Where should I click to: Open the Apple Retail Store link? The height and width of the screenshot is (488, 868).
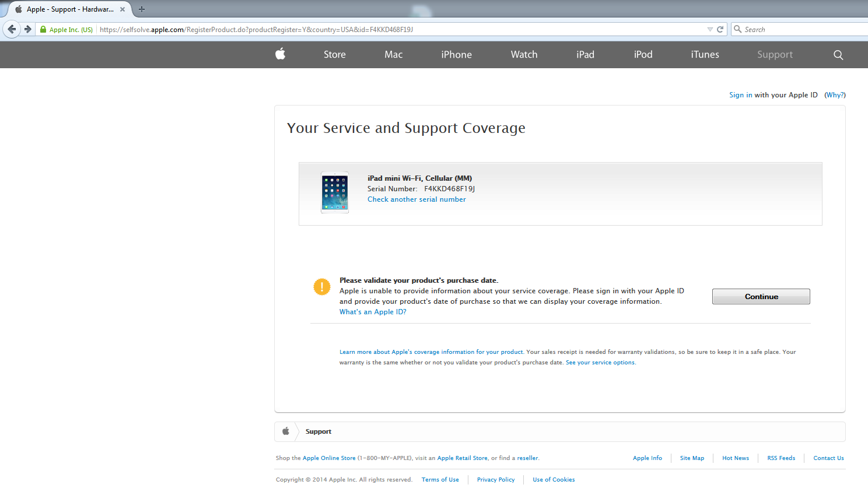[463, 458]
